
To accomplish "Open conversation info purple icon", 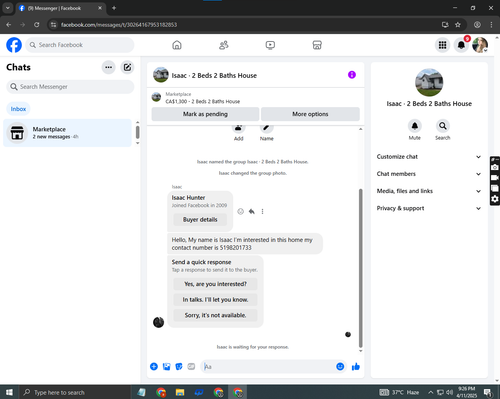I will coord(352,75).
